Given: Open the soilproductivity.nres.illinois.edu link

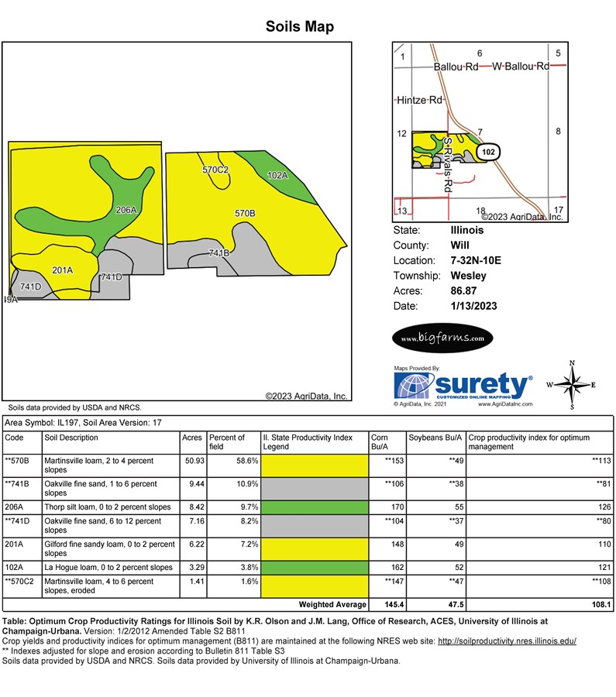Looking at the screenshot, I should tap(507, 641).
